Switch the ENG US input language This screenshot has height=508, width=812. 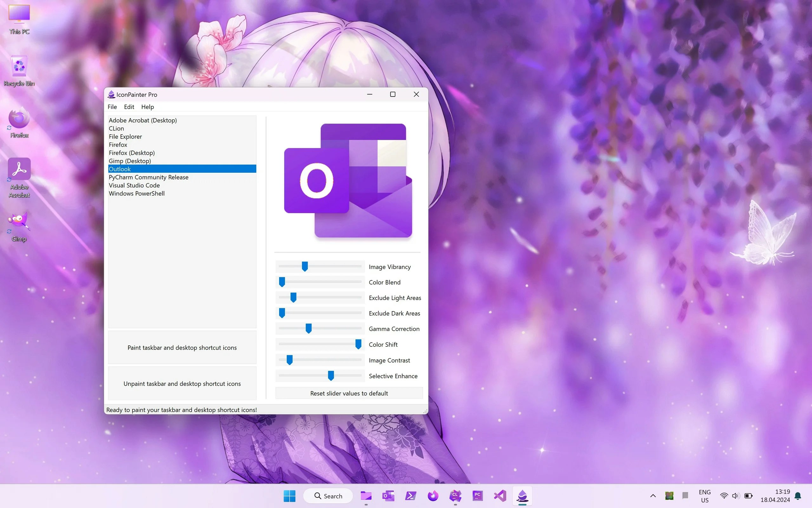(x=704, y=496)
